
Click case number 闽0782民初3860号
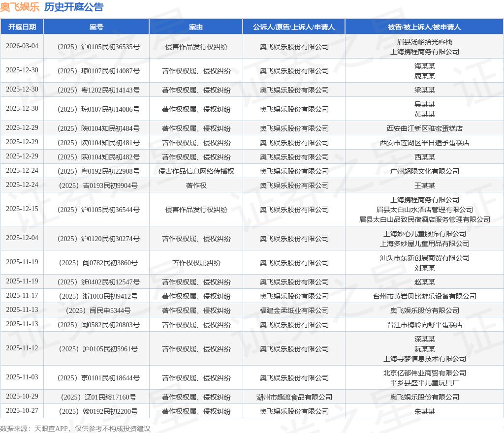click(x=98, y=263)
